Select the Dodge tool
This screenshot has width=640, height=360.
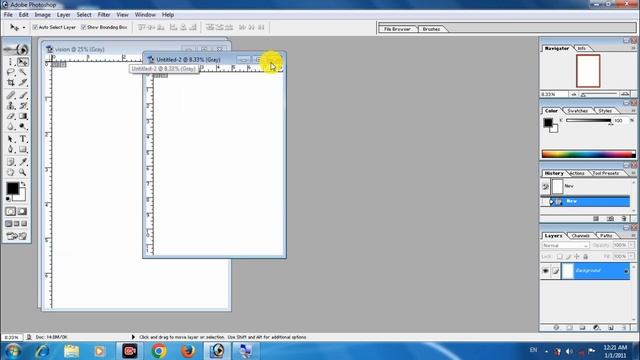pos(23,127)
